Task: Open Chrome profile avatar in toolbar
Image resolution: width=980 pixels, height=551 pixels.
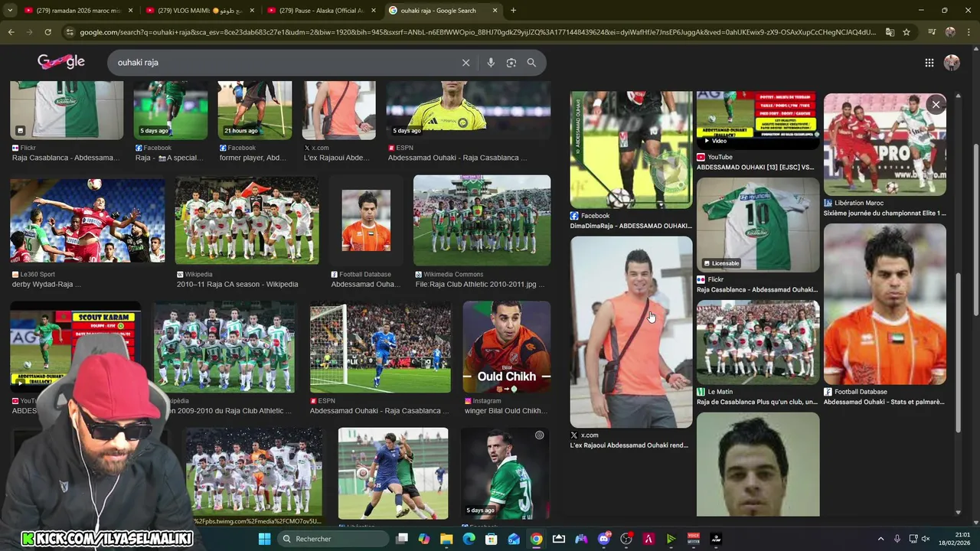Action: [x=950, y=32]
